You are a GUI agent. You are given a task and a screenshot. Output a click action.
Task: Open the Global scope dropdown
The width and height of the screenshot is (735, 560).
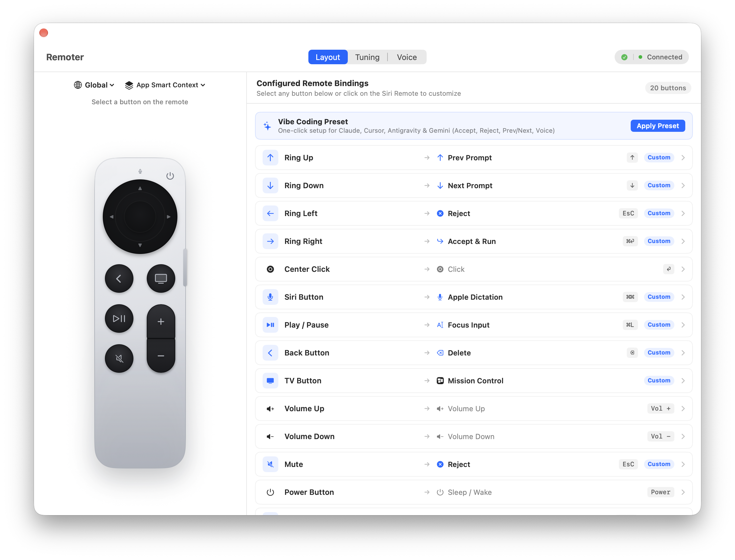94,85
